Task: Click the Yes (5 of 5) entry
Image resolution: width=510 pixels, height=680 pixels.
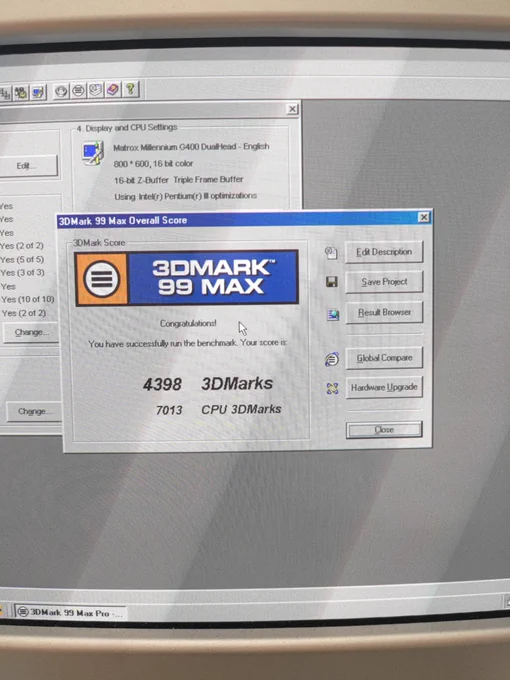Action: [x=22, y=259]
